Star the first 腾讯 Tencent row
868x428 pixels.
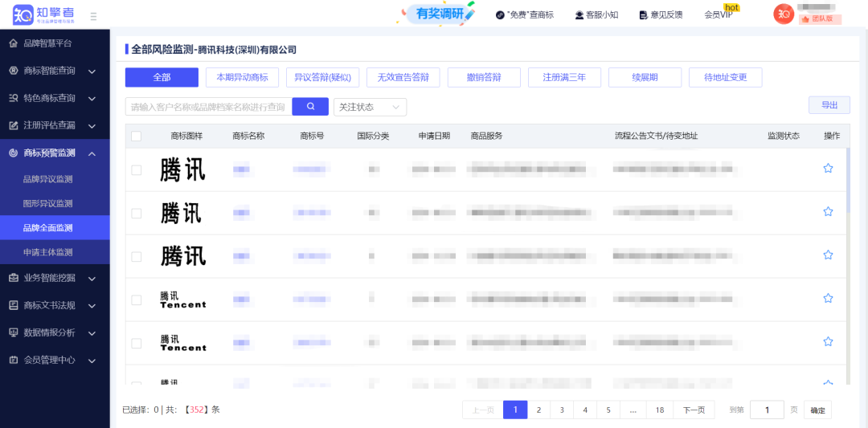click(x=828, y=298)
